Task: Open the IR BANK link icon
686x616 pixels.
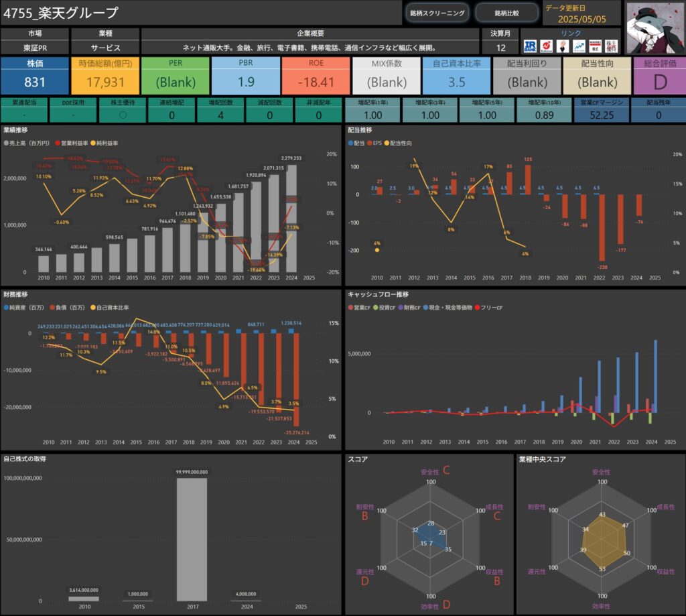Action: tap(530, 46)
